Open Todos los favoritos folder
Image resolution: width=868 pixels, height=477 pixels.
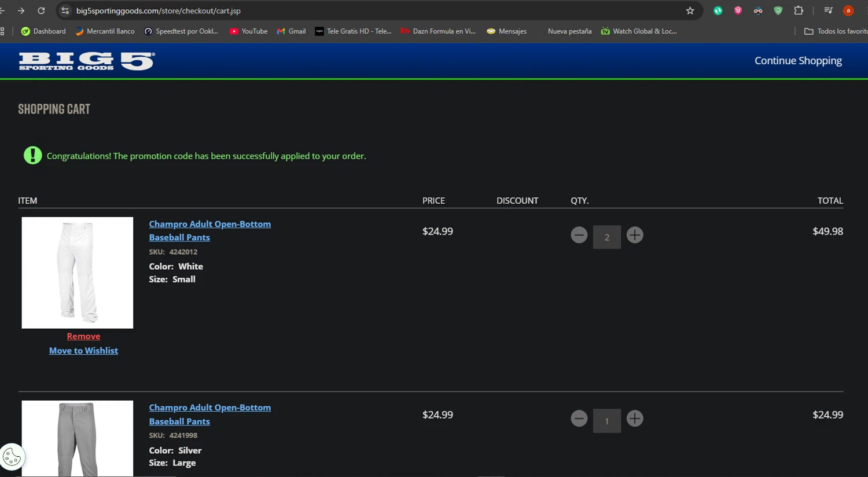pyautogui.click(x=836, y=31)
